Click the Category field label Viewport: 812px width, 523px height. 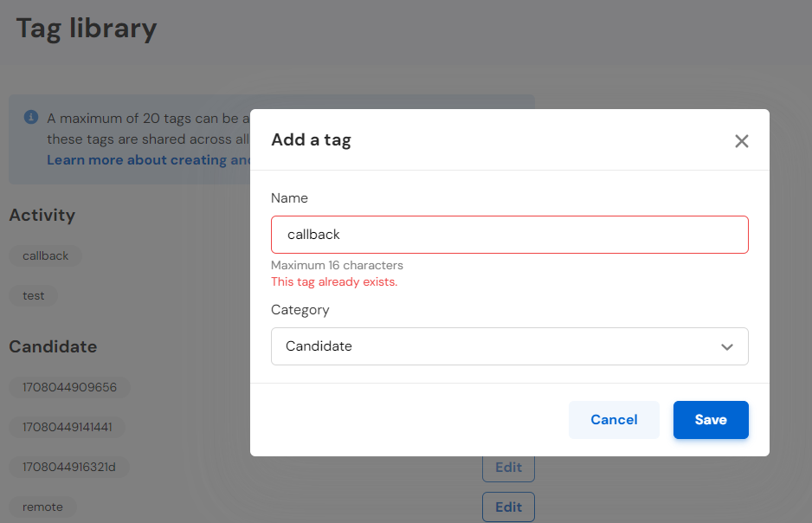pos(300,310)
